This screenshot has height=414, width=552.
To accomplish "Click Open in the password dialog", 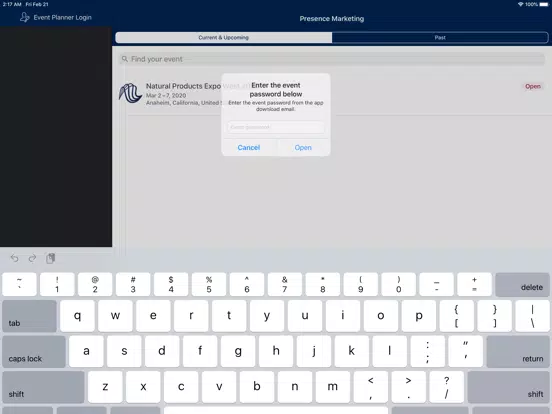I will click(303, 148).
